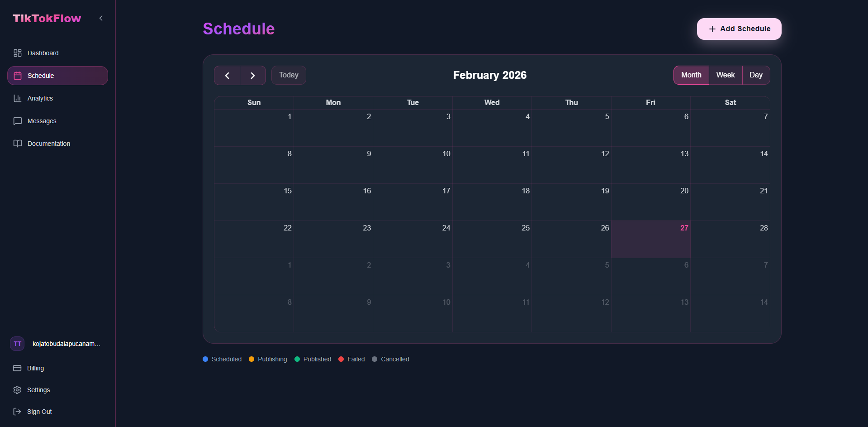868x427 pixels.
Task: Switch calendar to Week view
Action: click(x=725, y=75)
